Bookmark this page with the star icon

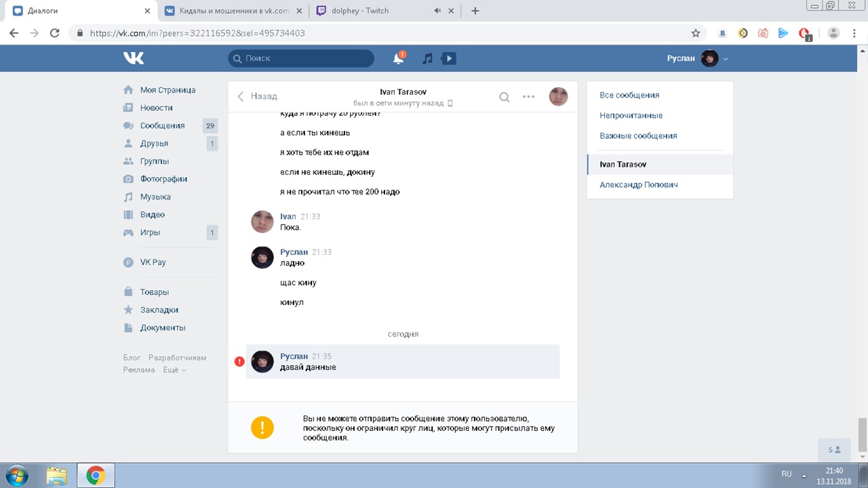695,33
